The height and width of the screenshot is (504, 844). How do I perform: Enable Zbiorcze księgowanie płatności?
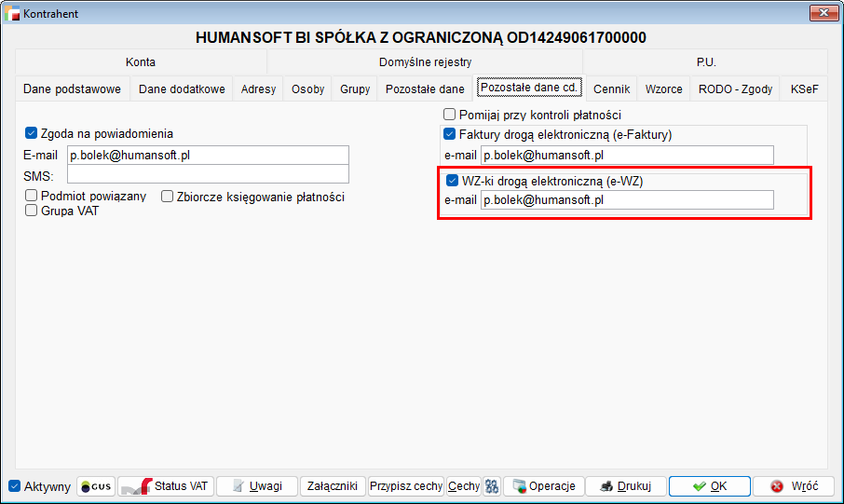168,197
